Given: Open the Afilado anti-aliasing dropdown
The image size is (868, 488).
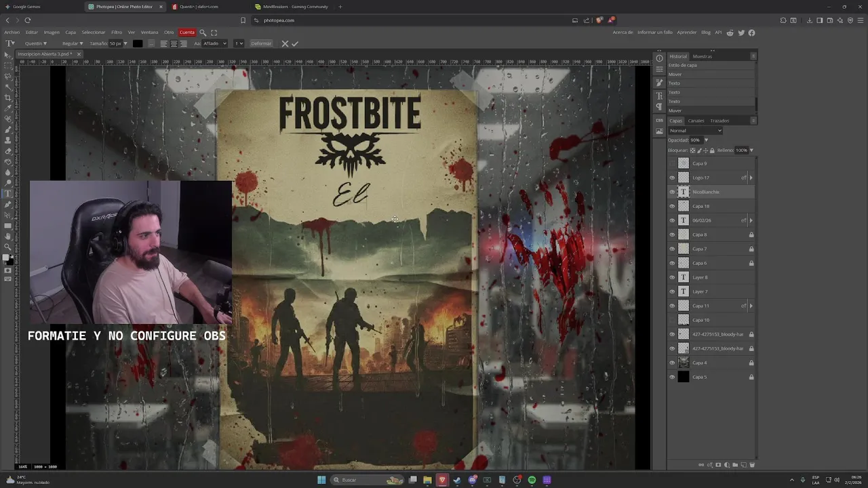Looking at the screenshot, I should coord(215,43).
